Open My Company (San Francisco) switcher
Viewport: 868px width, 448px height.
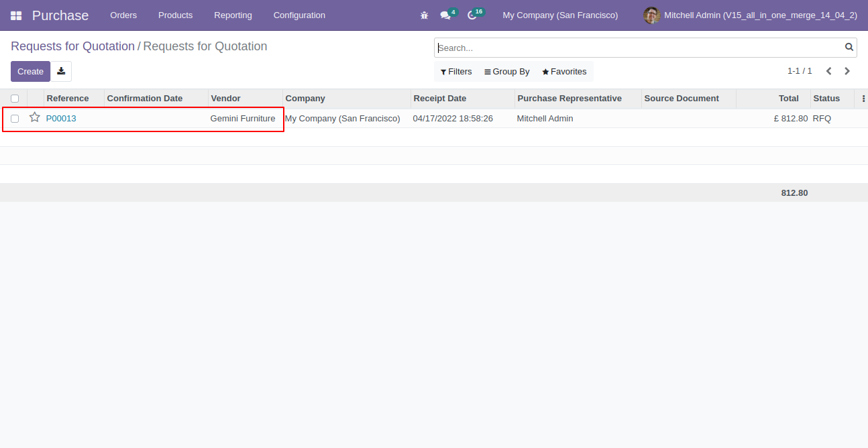pos(560,15)
